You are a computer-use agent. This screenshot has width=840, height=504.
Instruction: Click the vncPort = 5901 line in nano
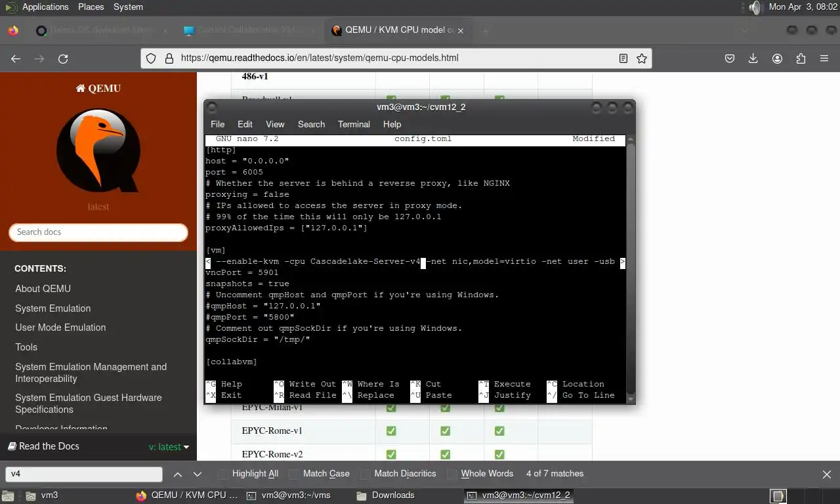click(242, 272)
